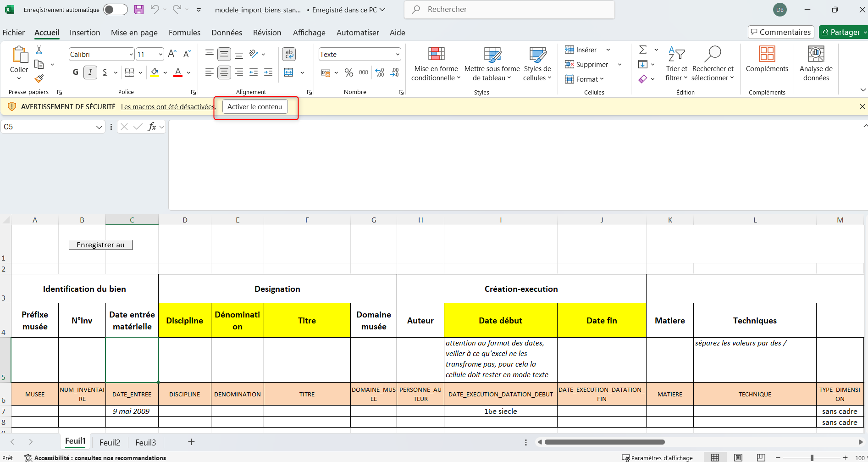Increase font size with the larger A
The height and width of the screenshot is (462, 868).
[172, 54]
